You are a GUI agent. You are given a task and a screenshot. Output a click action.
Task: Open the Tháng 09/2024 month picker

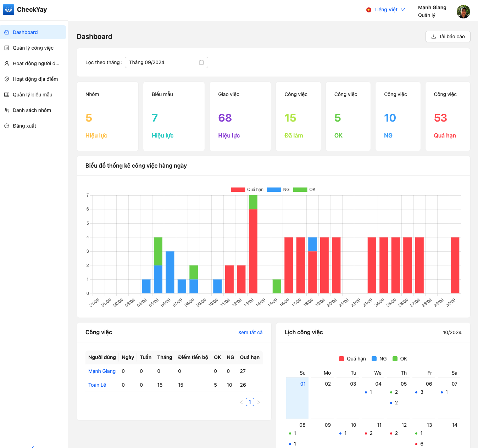pos(166,62)
